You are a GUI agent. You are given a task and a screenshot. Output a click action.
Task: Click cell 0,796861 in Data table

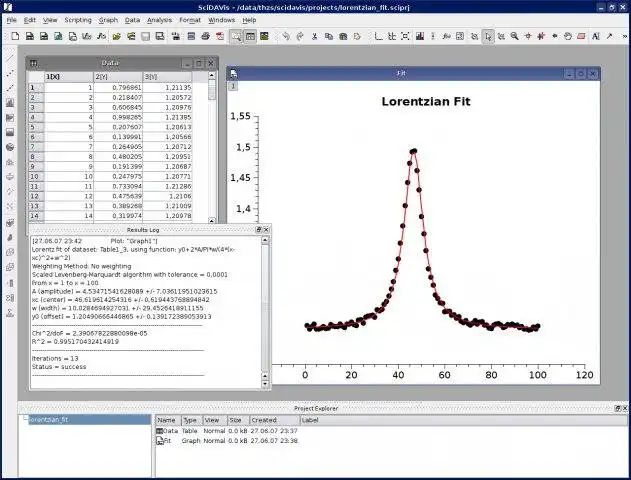tap(118, 88)
